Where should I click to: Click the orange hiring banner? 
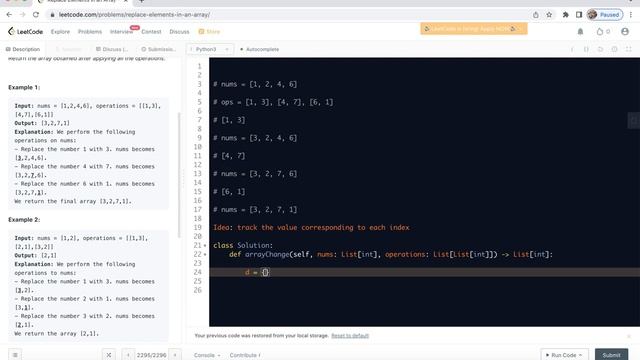pyautogui.click(x=473, y=29)
